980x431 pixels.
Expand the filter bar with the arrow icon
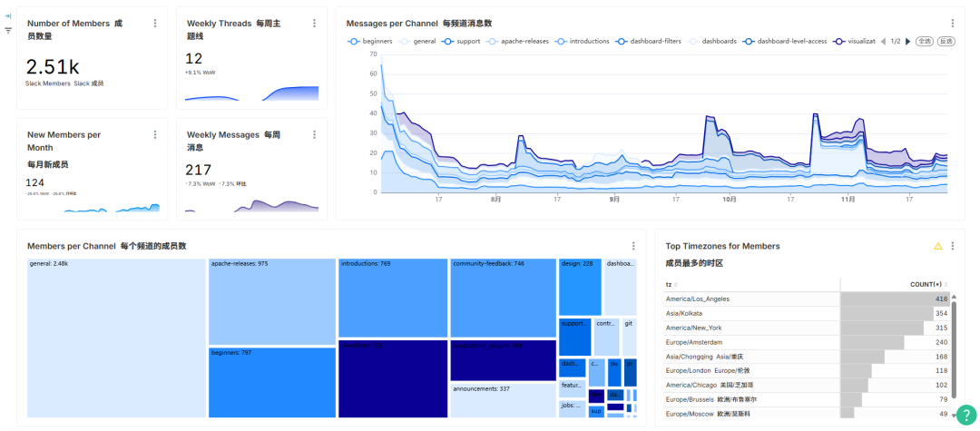pyautogui.click(x=8, y=16)
